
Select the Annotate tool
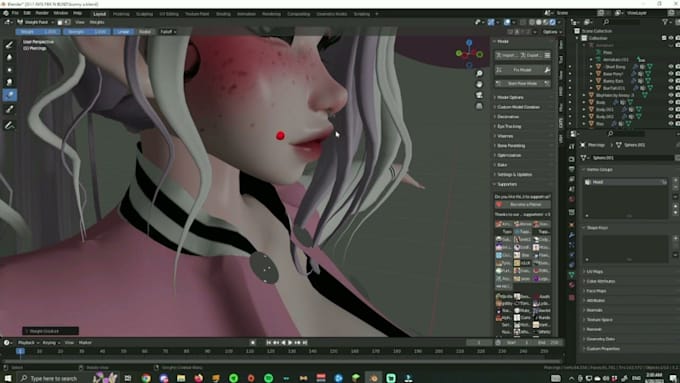pos(10,125)
